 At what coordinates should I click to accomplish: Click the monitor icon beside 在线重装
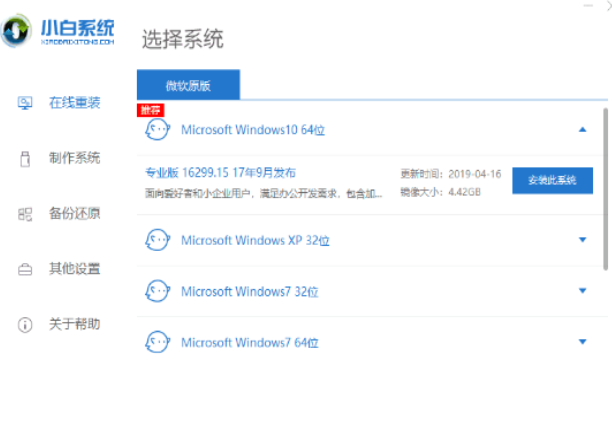pos(26,102)
